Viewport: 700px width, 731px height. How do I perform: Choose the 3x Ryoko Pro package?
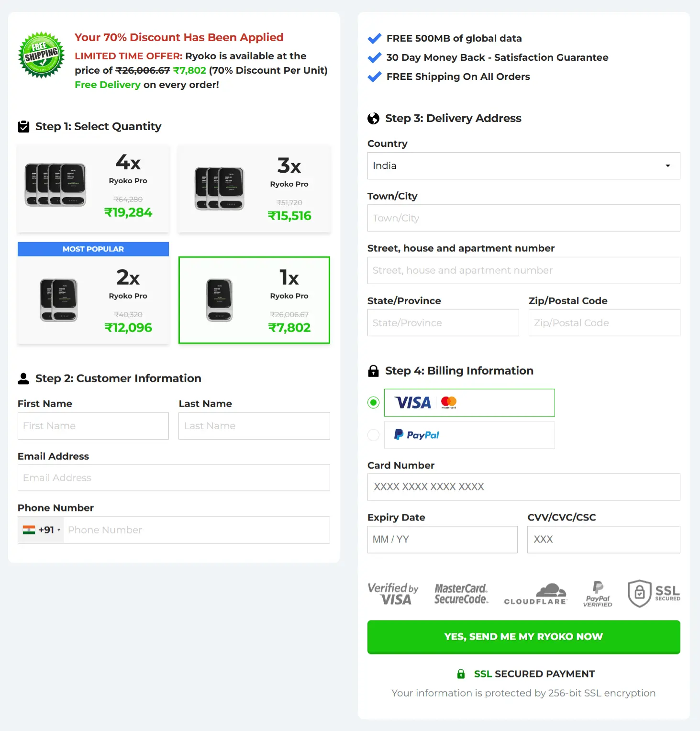pos(254,188)
